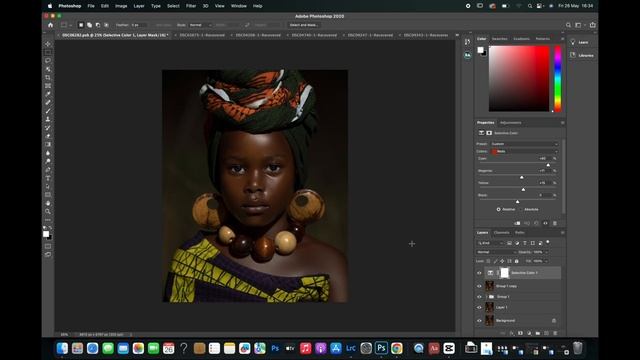This screenshot has width=640, height=360.
Task: Open the Style dropdown in options bar
Action: [200, 25]
